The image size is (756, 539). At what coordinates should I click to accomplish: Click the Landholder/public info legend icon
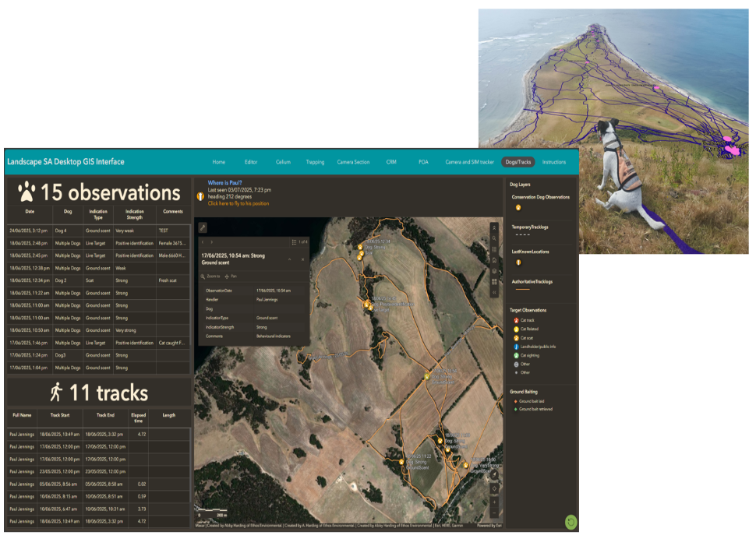pyautogui.click(x=516, y=347)
